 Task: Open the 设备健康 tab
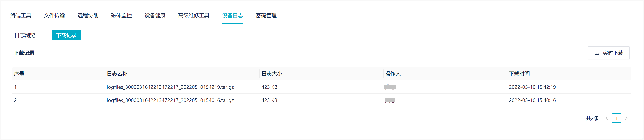point(155,16)
